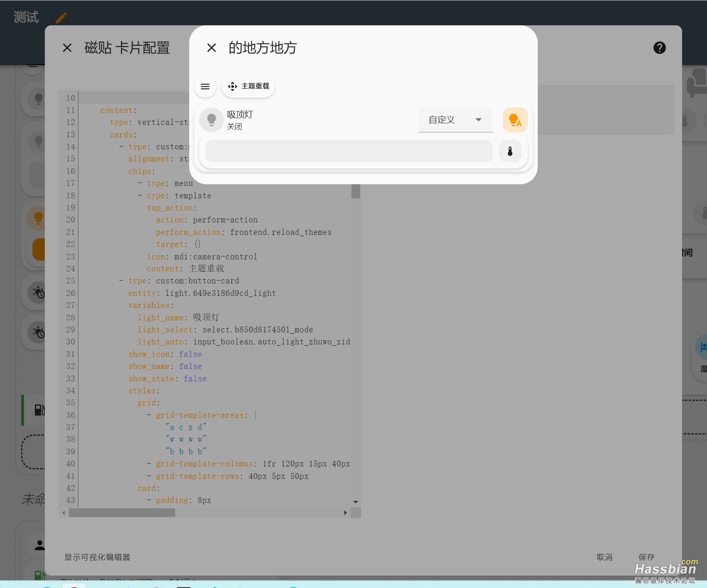Click the code editor scroll-right arrow
This screenshot has height=588, width=707.
tap(345, 513)
